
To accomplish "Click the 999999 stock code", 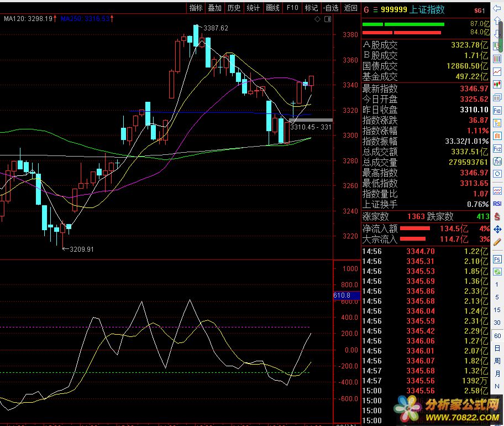I will click(x=393, y=10).
